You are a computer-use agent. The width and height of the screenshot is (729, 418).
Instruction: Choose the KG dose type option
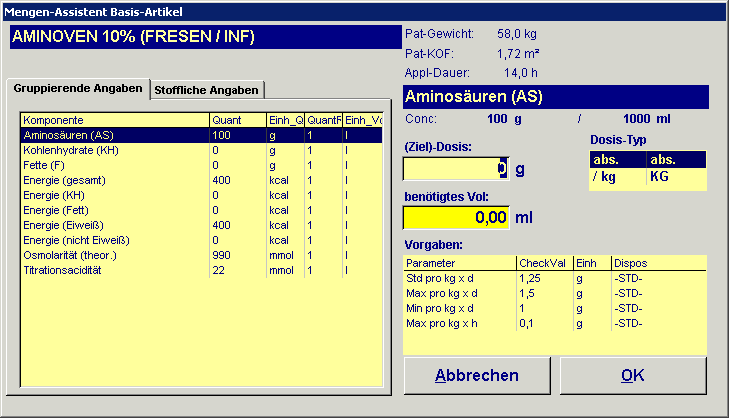676,177
